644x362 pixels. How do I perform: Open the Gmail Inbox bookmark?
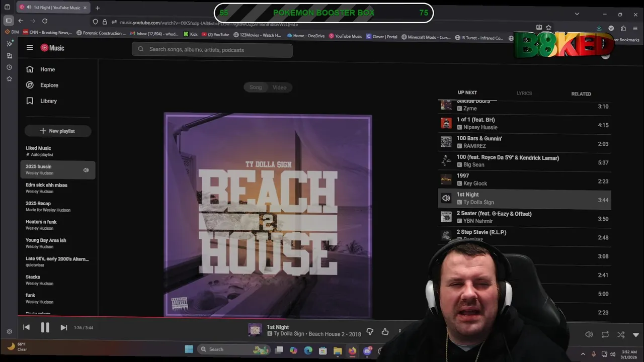tap(154, 34)
